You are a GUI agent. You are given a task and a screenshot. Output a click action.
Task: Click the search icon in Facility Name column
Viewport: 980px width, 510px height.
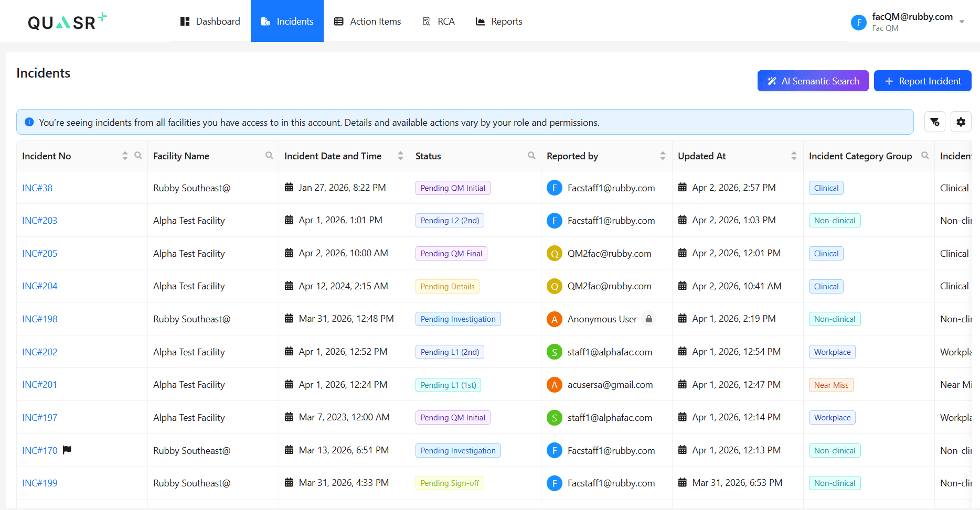(x=269, y=155)
